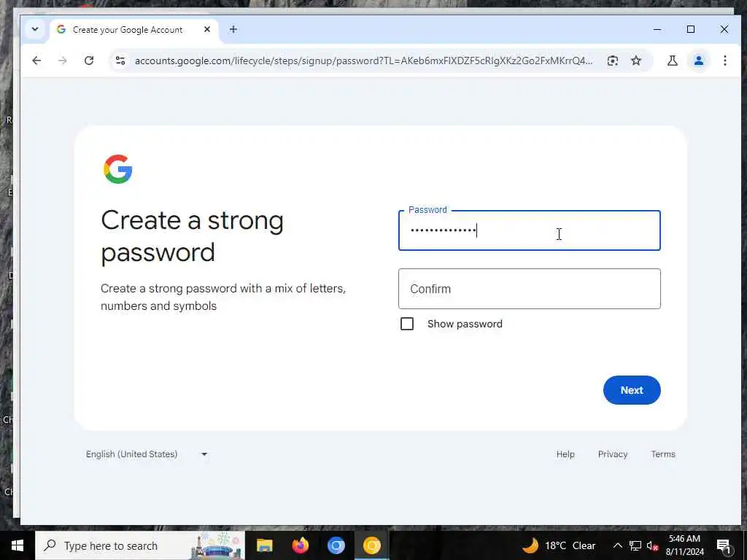Open File Explorer from the taskbar

point(264,545)
